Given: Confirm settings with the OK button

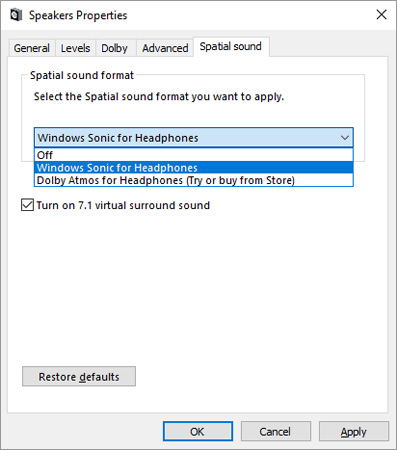Looking at the screenshot, I should 198,432.
